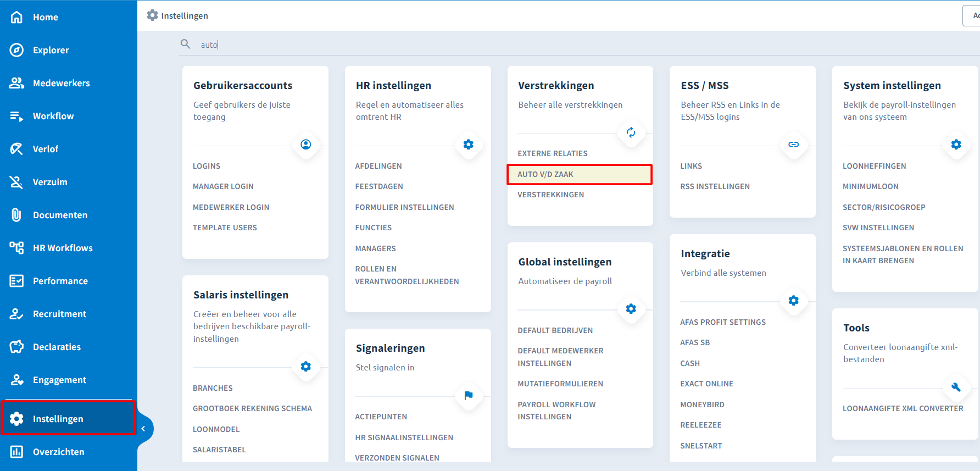Click the Integratie gear icon
The height and width of the screenshot is (471, 980).
[x=794, y=301]
